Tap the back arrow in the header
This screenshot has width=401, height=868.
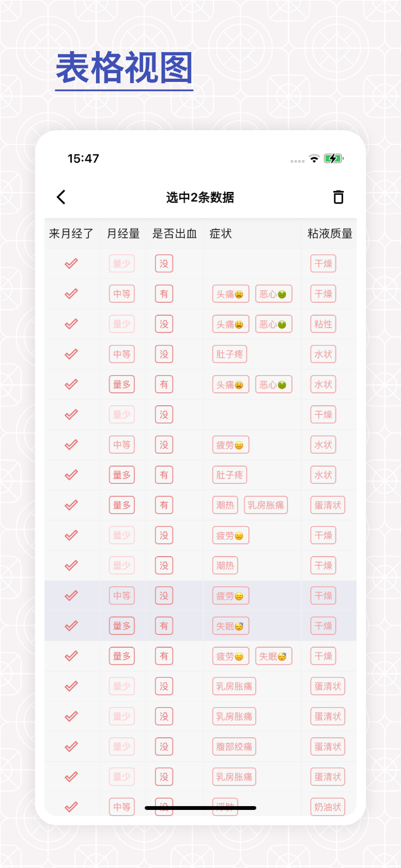pos(61,197)
